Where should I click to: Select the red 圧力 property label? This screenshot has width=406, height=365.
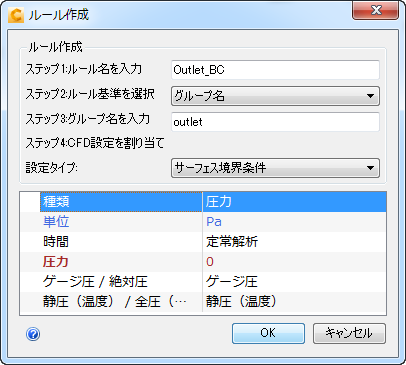coord(56,262)
